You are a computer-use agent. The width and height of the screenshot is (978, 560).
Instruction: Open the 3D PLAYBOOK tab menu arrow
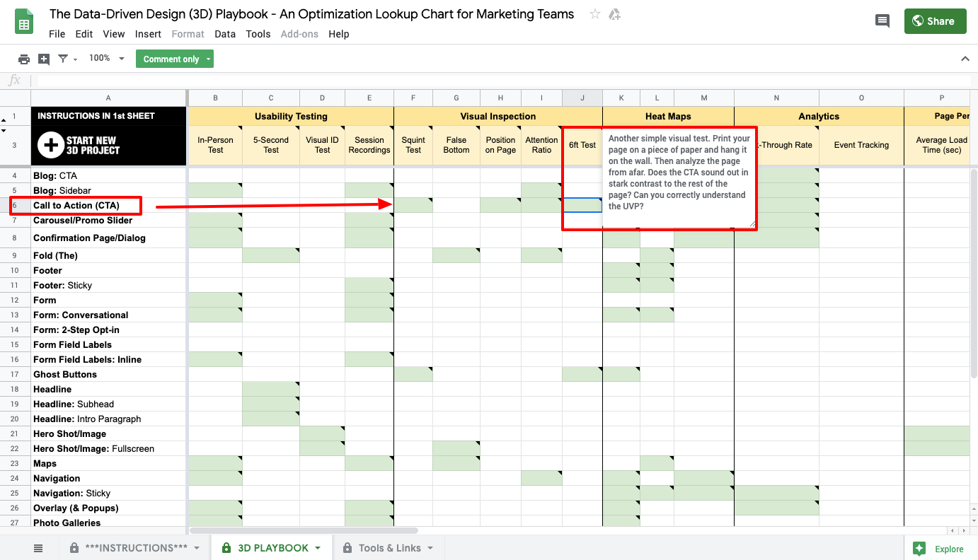coord(318,548)
